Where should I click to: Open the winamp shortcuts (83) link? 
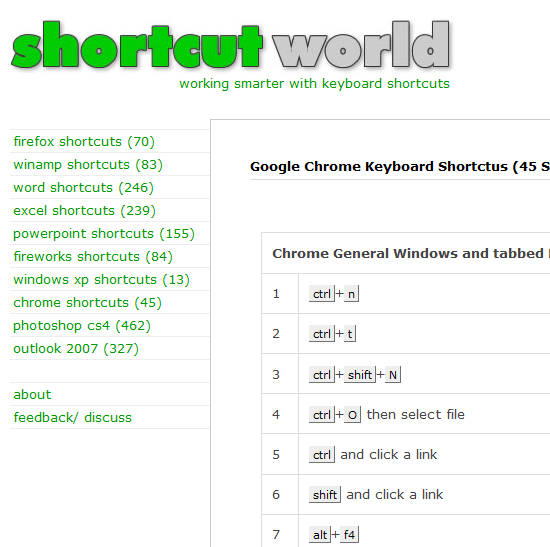(x=88, y=165)
